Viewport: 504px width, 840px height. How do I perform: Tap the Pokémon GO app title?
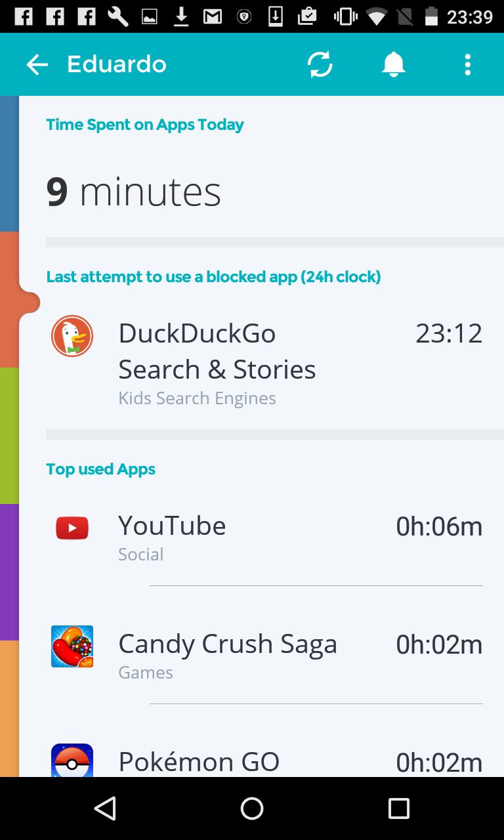(x=199, y=762)
